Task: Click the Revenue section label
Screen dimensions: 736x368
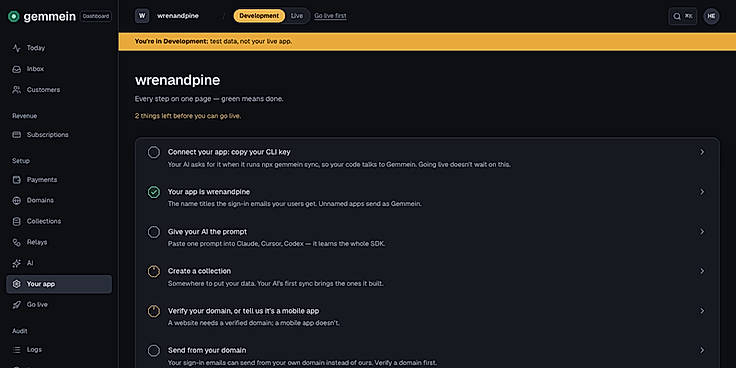Action: tap(24, 116)
